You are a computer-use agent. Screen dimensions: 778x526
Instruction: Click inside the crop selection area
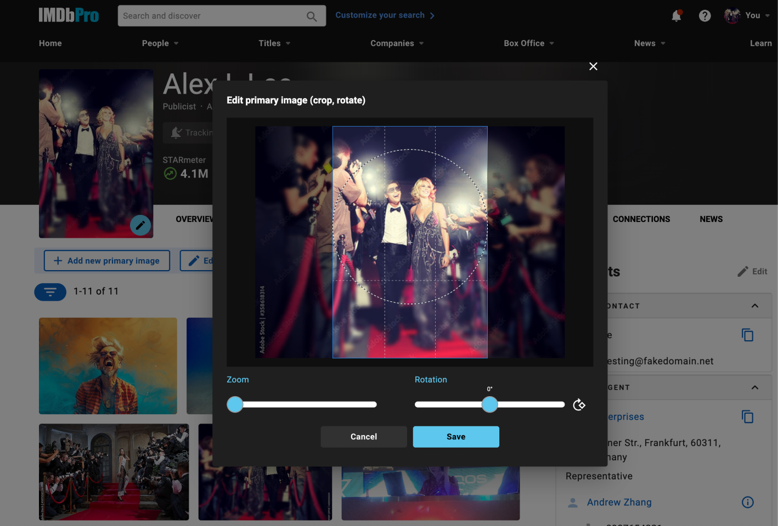410,242
